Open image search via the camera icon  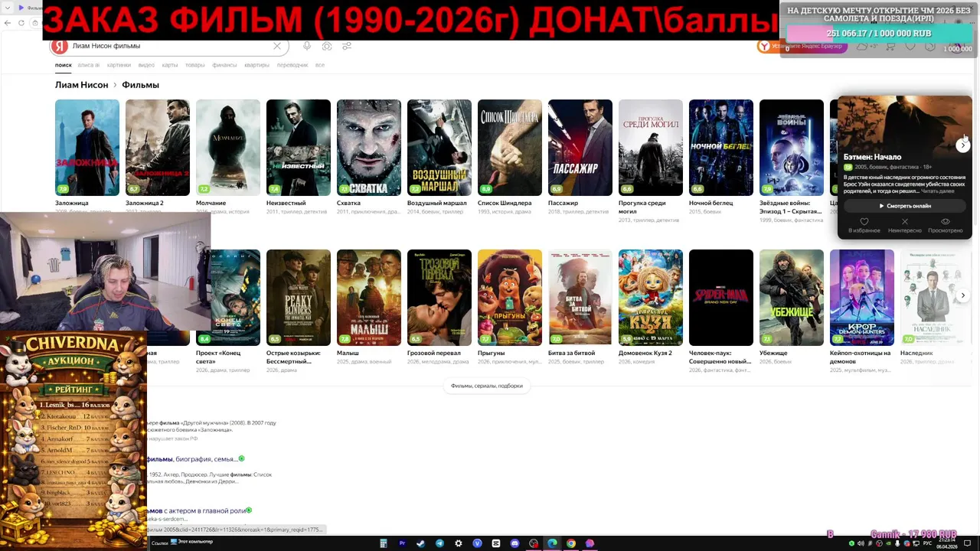[327, 46]
